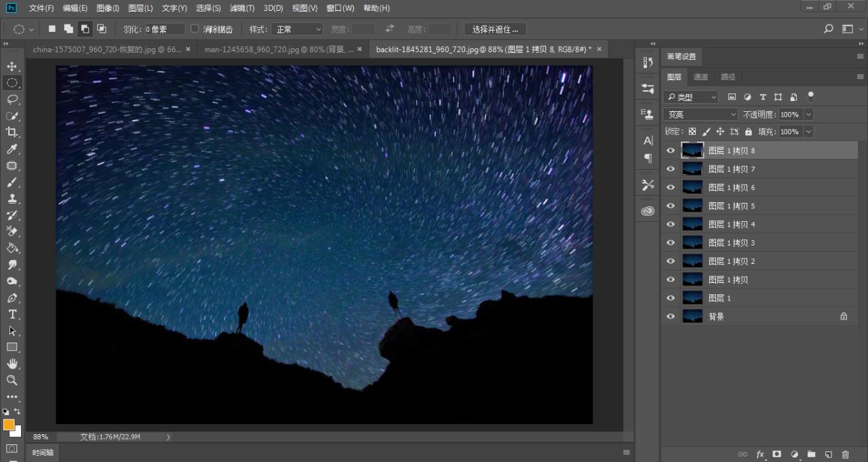Open the 类型 layer filter dropdown
Viewport: 868px width, 462px height.
tap(691, 97)
